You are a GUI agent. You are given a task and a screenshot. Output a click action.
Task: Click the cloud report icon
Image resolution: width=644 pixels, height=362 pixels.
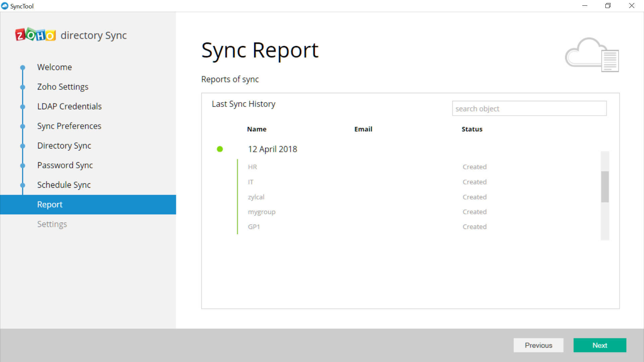(592, 55)
